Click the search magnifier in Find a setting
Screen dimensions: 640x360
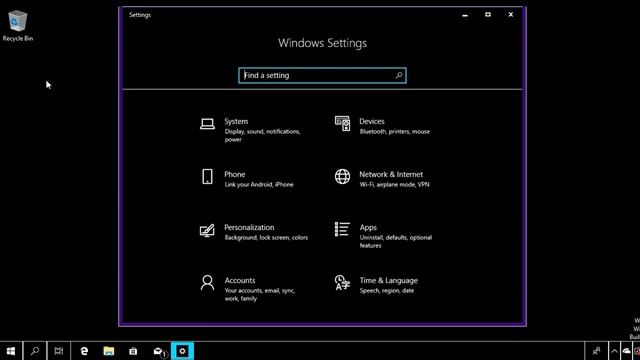(x=399, y=75)
